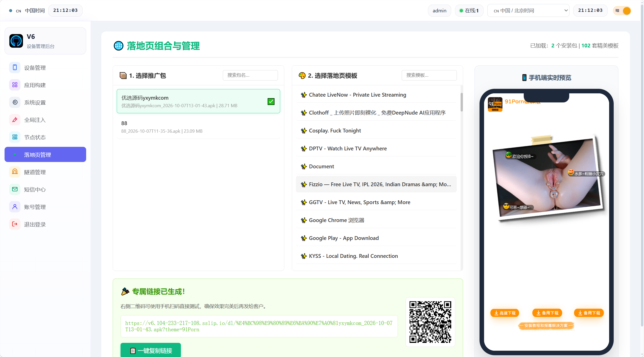644x357 pixels.
Task: Click the 在线:1 status badge
Action: coord(469,11)
